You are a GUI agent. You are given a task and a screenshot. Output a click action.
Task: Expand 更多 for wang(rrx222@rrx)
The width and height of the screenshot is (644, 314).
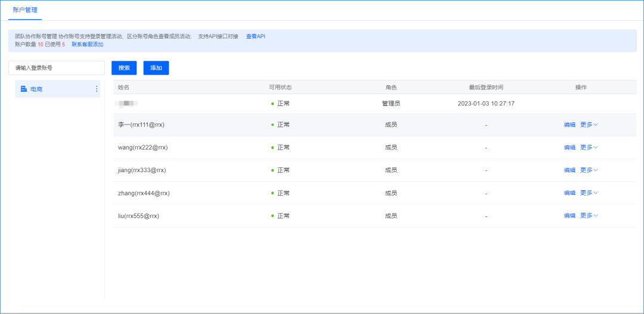point(589,147)
